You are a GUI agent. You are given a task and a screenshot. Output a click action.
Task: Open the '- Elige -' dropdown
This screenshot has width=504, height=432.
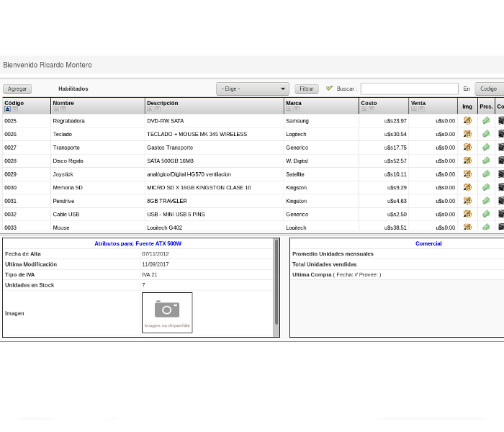[253, 89]
